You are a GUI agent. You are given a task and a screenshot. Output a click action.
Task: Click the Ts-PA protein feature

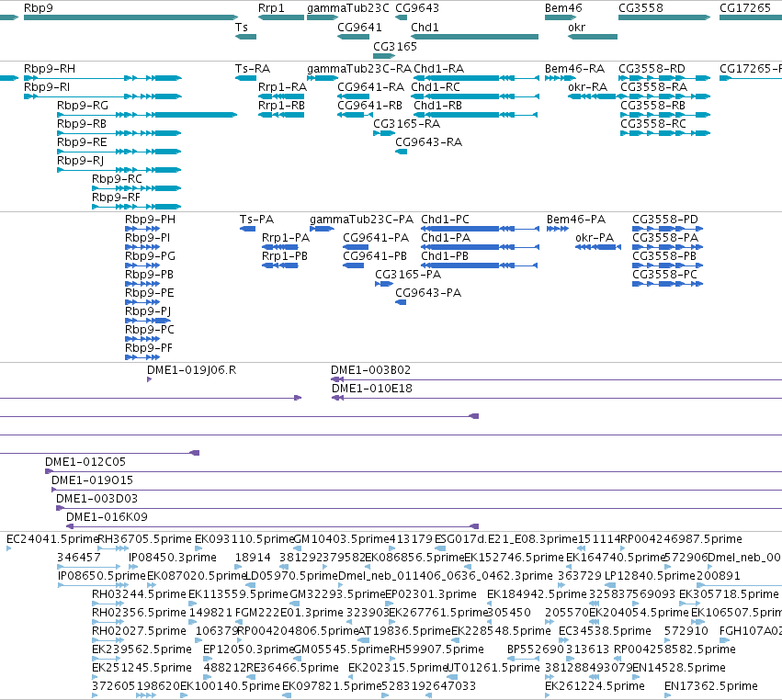pos(247,229)
